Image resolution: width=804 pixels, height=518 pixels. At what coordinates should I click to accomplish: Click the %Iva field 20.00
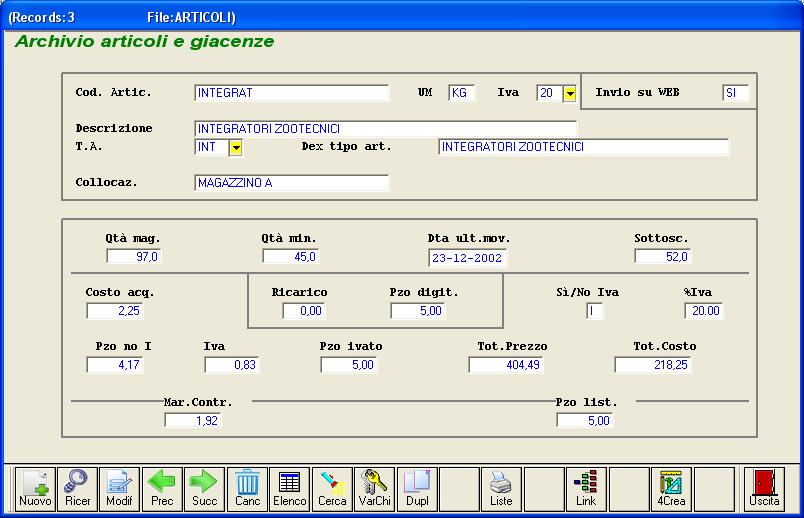click(704, 311)
